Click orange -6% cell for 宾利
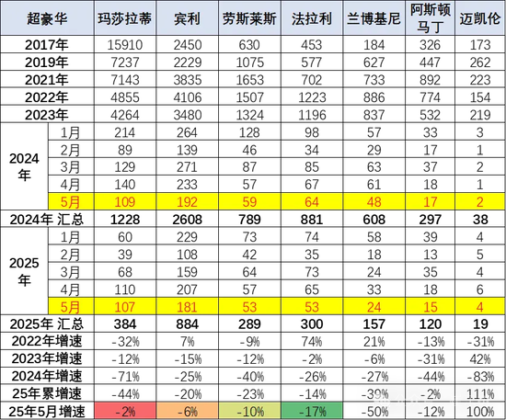Viewport: 506px width, 420px height. click(x=187, y=411)
